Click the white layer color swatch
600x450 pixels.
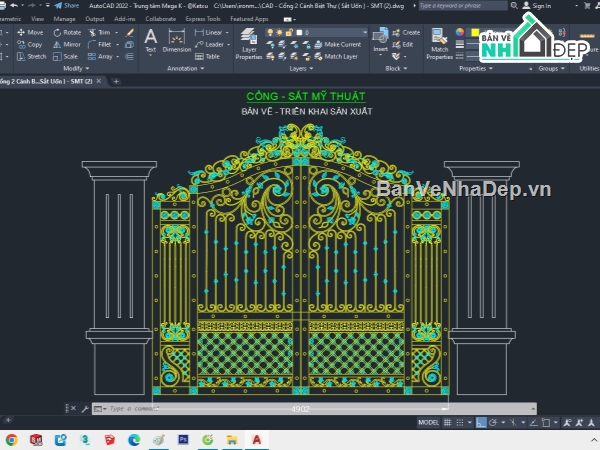point(299,33)
